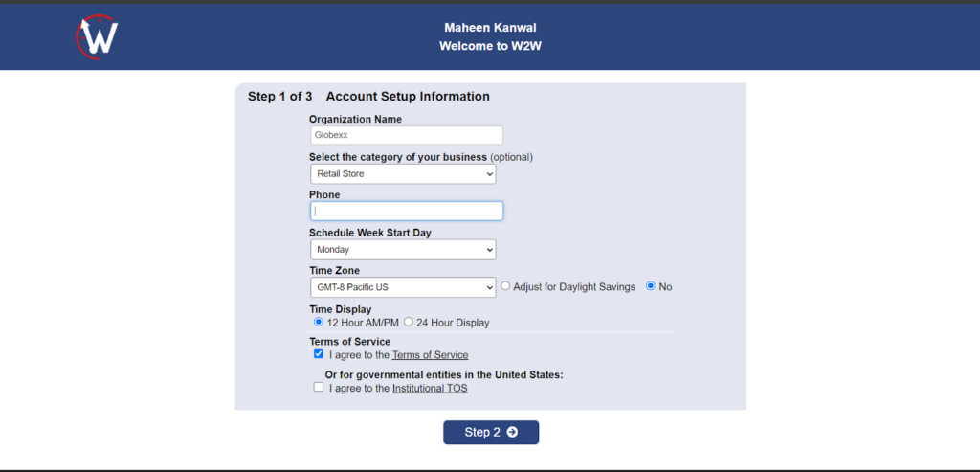Click the Welcome to W2W header text

point(491,46)
